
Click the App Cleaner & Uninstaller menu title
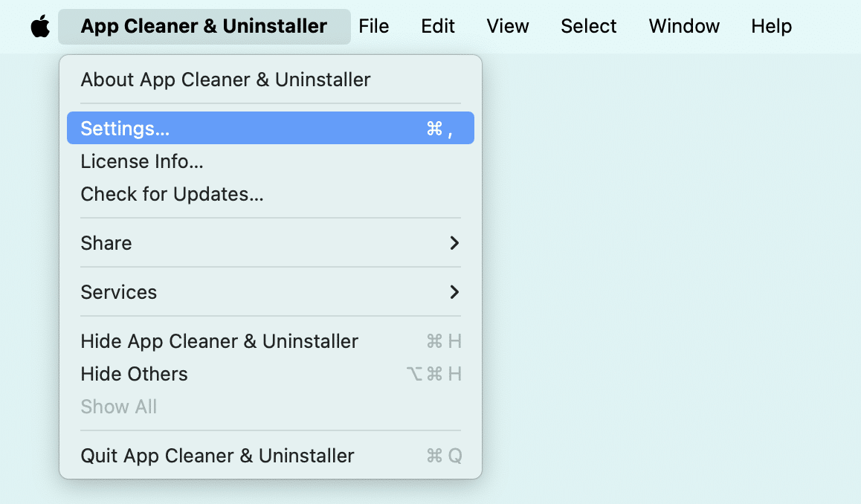[x=204, y=26]
